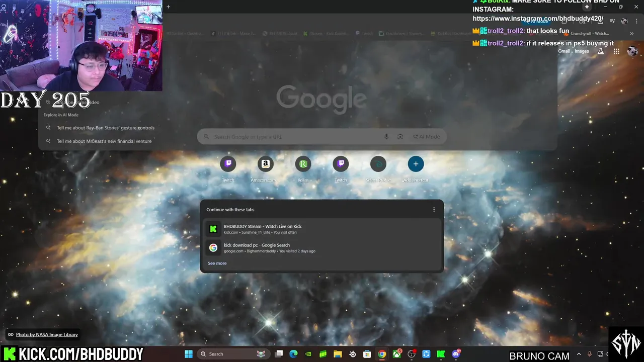Click See more under continue tabs
644x362 pixels.
coord(217,263)
